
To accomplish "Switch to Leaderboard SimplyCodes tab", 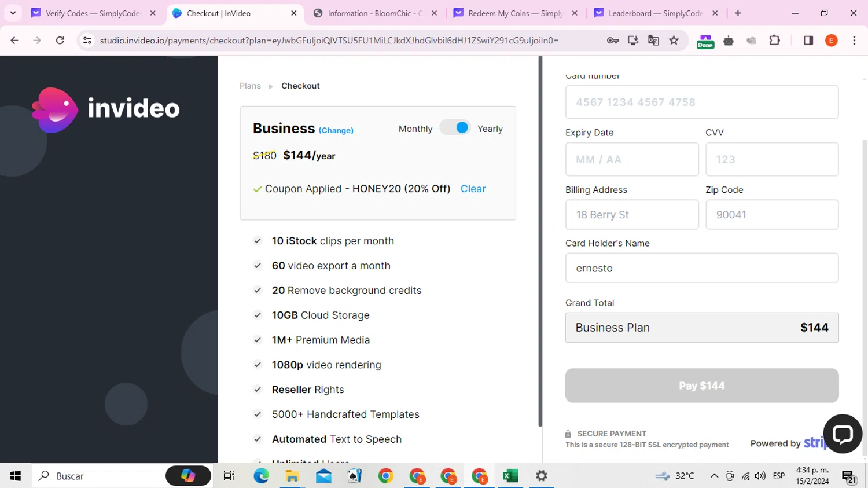I will click(x=656, y=13).
